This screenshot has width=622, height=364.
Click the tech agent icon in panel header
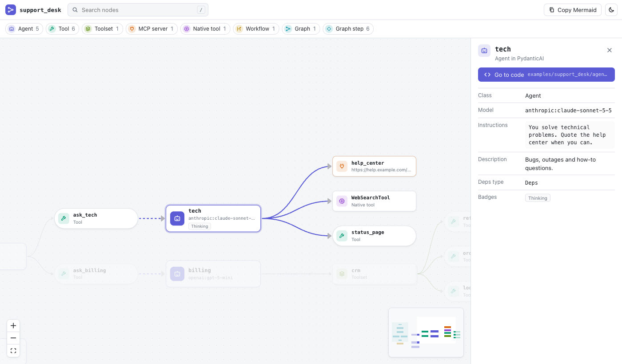[x=484, y=51]
